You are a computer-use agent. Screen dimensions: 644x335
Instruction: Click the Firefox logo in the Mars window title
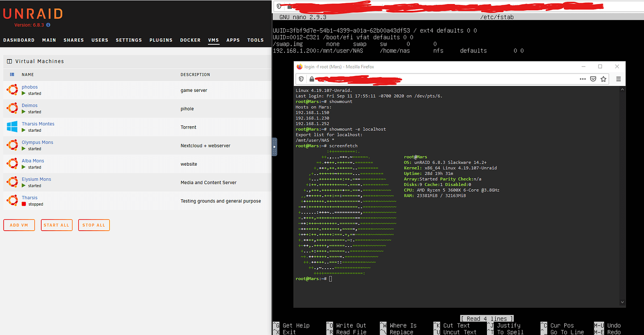pos(300,67)
